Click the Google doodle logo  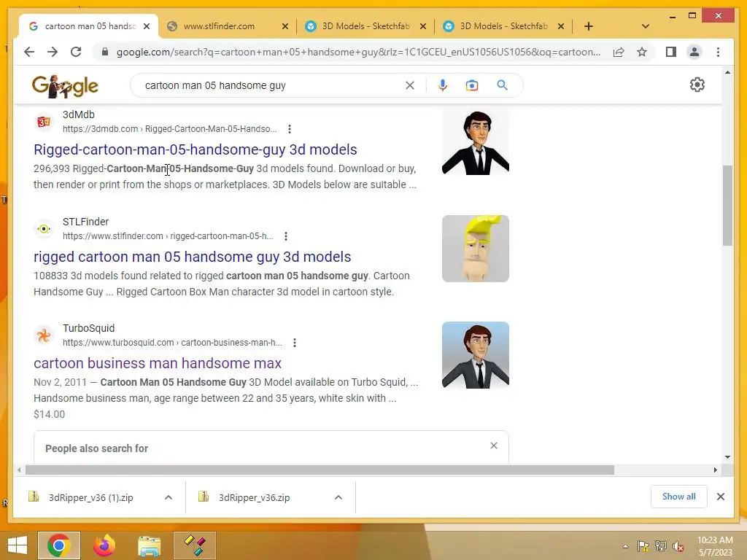point(65,86)
